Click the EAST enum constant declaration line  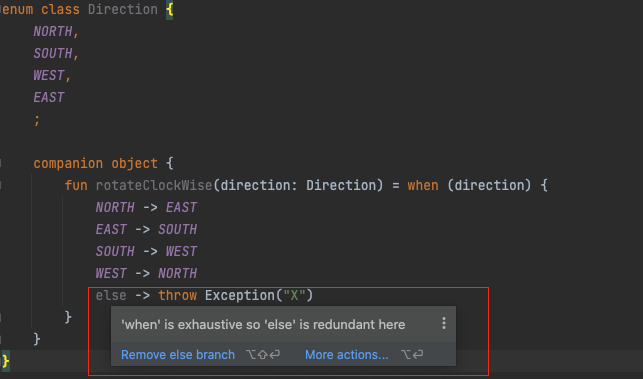click(49, 98)
